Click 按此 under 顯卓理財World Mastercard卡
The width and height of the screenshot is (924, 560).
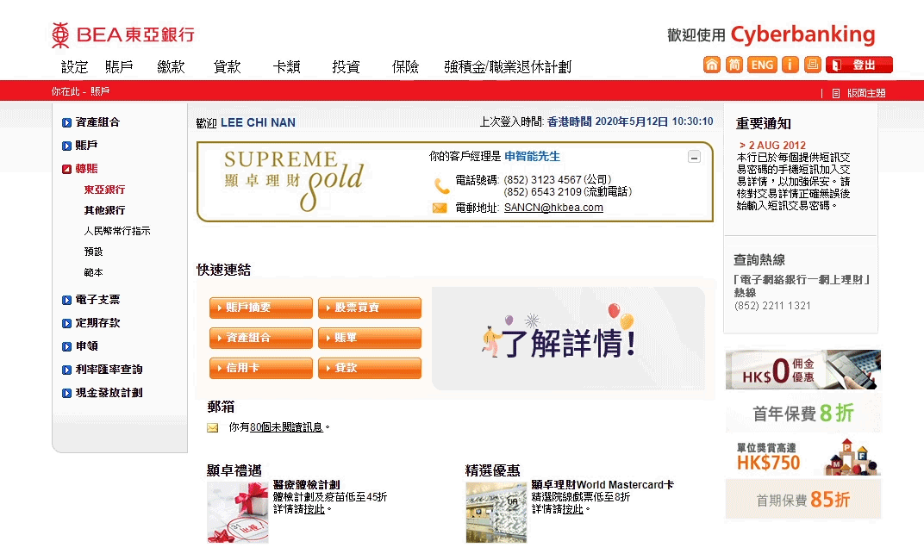click(572, 509)
